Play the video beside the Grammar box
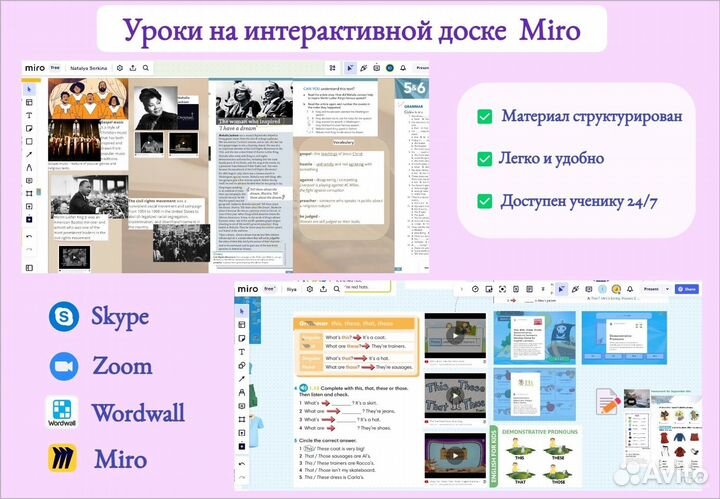The width and height of the screenshot is (720, 499). pyautogui.click(x=455, y=335)
